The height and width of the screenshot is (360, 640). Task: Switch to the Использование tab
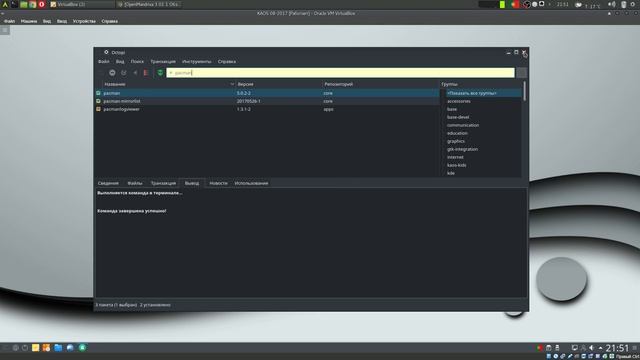click(251, 183)
